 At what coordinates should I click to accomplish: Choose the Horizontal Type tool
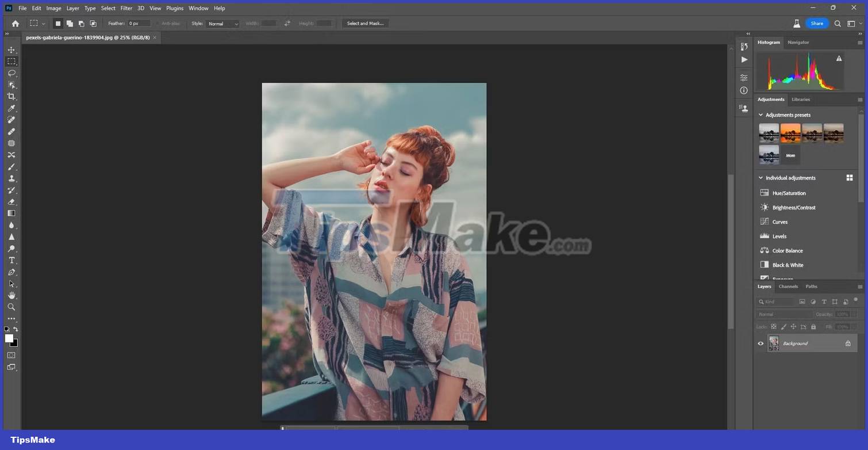(11, 260)
